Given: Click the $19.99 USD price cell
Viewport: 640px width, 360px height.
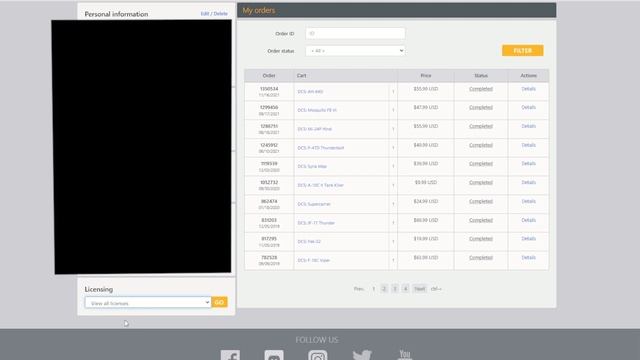Looking at the screenshot, I should point(426,239).
